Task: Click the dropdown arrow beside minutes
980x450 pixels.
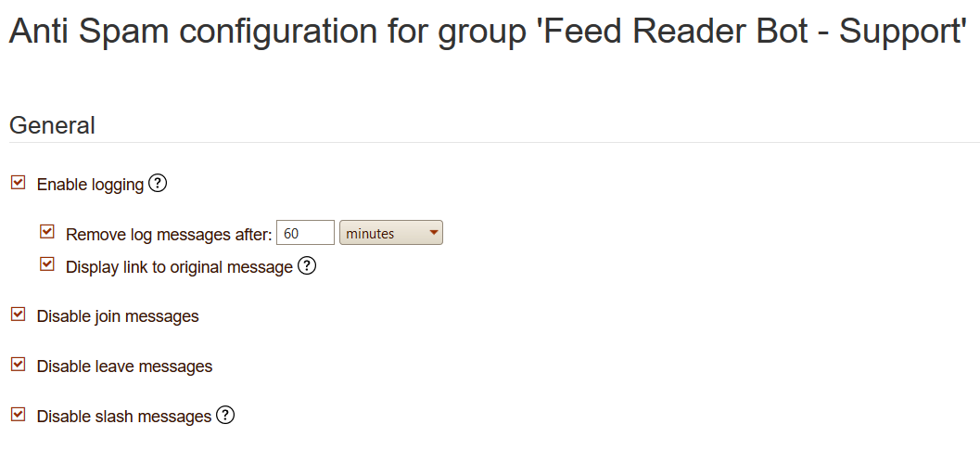Action: coord(433,233)
